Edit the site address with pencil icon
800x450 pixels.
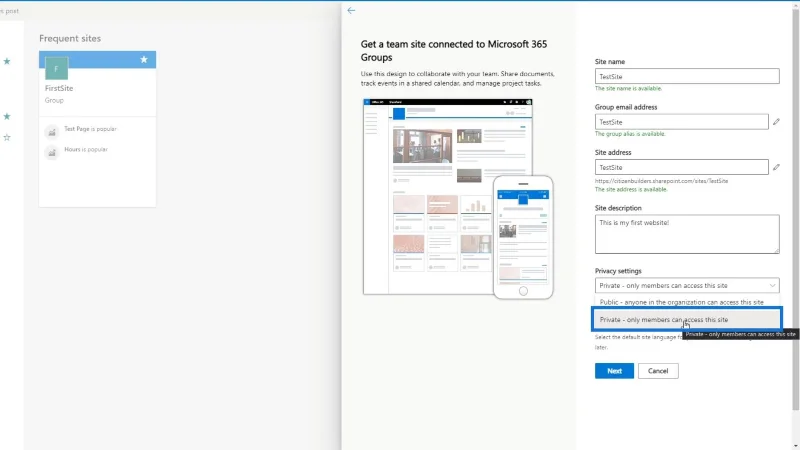(x=776, y=167)
